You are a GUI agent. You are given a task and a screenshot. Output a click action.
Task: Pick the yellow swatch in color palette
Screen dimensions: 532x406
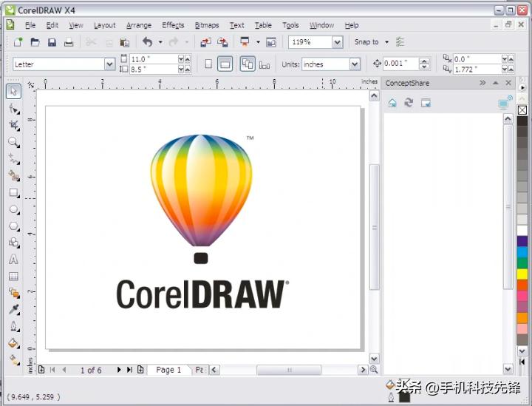522,274
